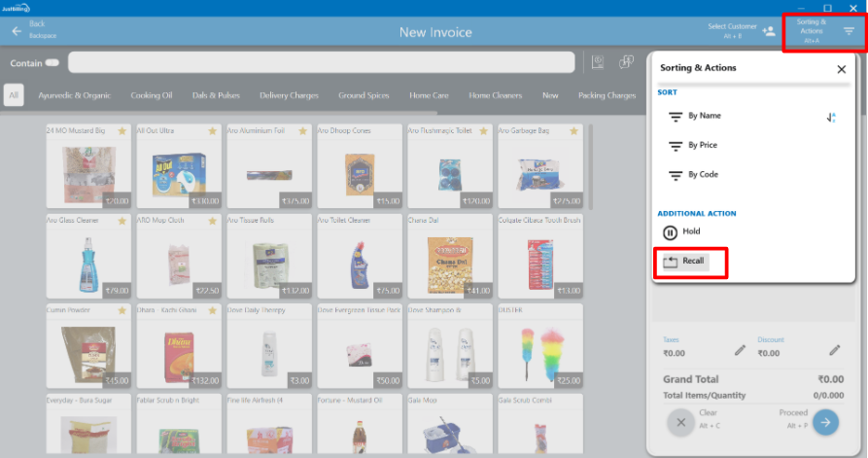The height and width of the screenshot is (458, 868).
Task: Toggle favorite star on Aro Glass Cleaner
Action: tap(122, 221)
